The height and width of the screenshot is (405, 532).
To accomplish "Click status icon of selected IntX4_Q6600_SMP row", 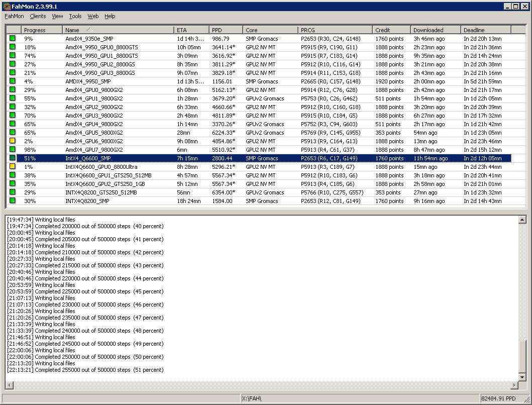I will pos(13,158).
